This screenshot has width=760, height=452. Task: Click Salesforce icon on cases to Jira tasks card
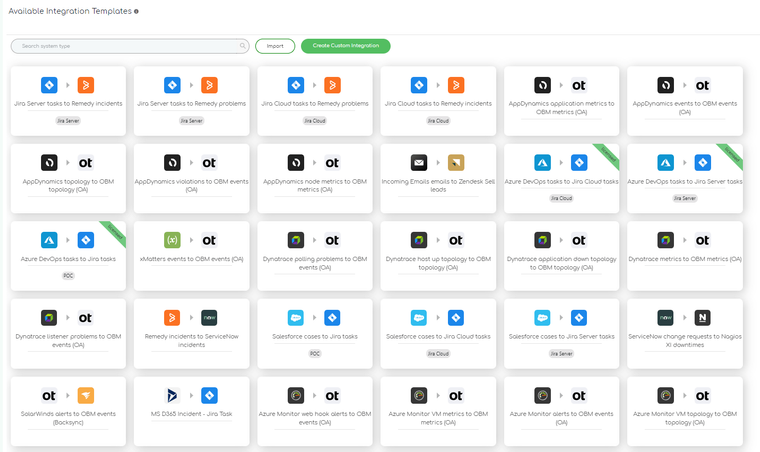296,318
